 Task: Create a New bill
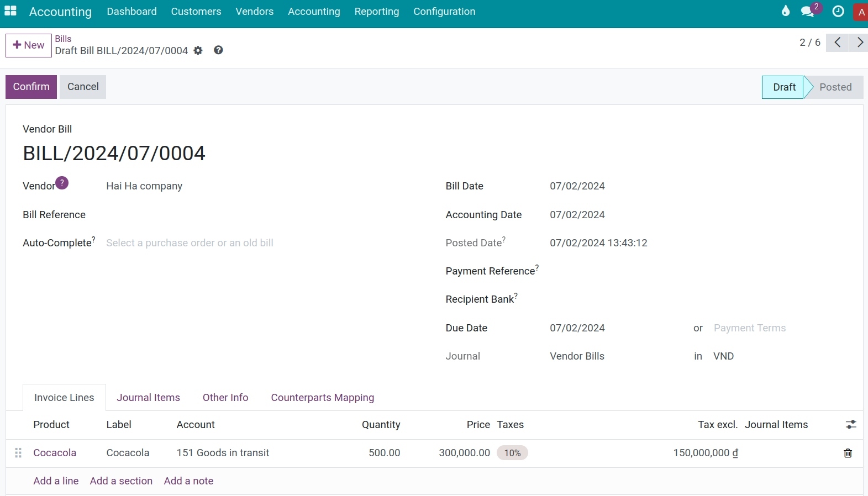coord(29,45)
